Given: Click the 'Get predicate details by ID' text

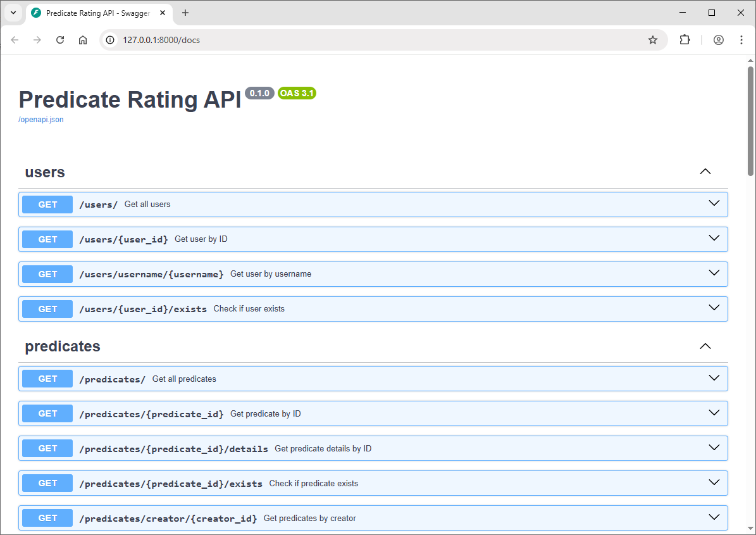Looking at the screenshot, I should [x=323, y=448].
